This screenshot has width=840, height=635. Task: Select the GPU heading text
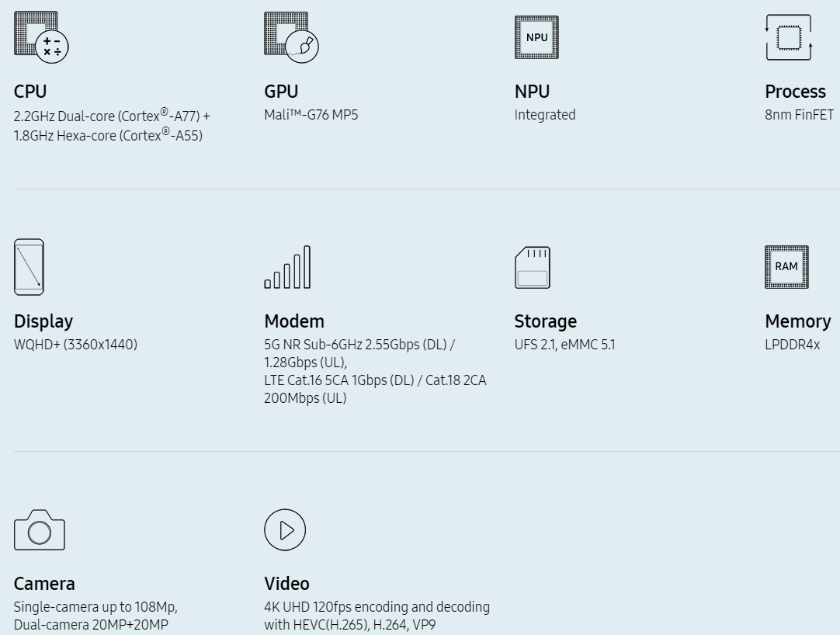(x=281, y=91)
